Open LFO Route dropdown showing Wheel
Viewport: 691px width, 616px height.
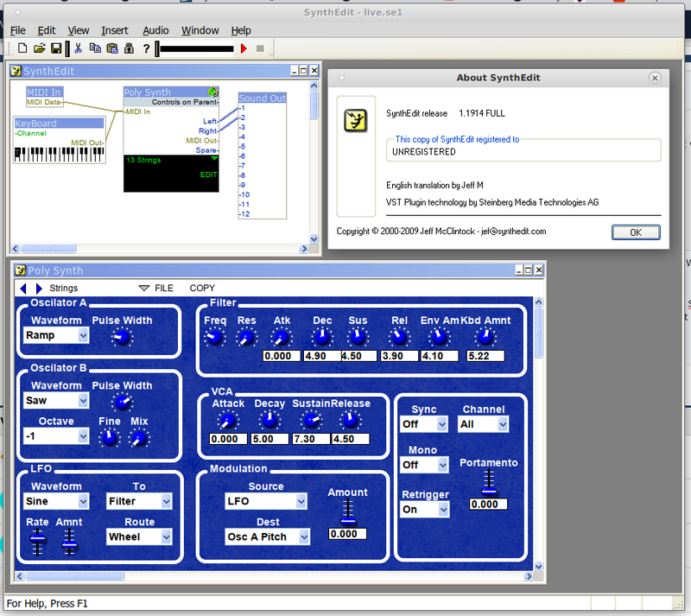[139, 537]
